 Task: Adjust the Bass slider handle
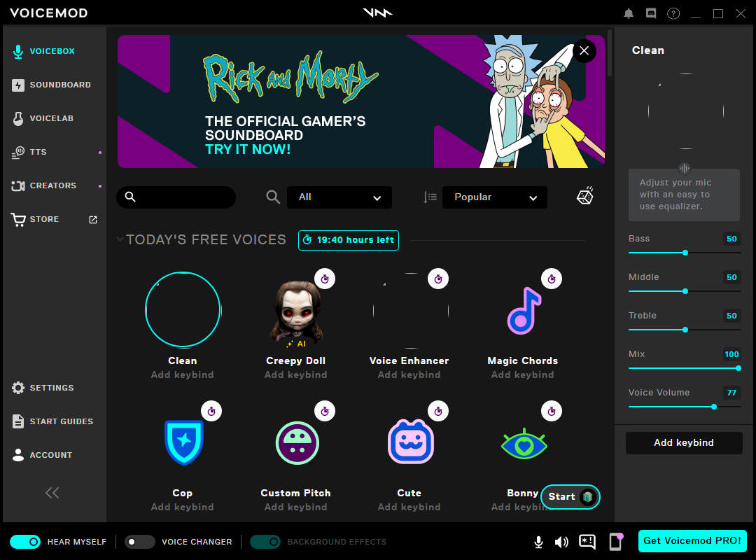point(685,253)
